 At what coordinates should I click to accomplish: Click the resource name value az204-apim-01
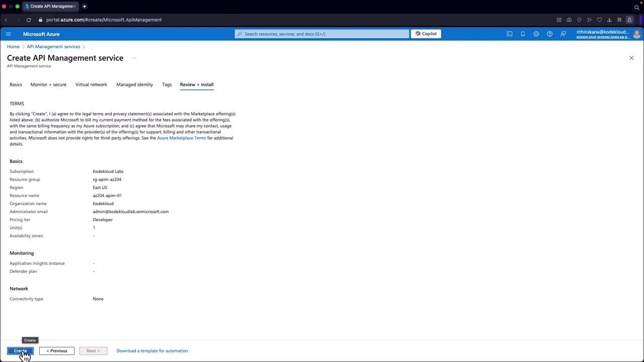[107, 196]
